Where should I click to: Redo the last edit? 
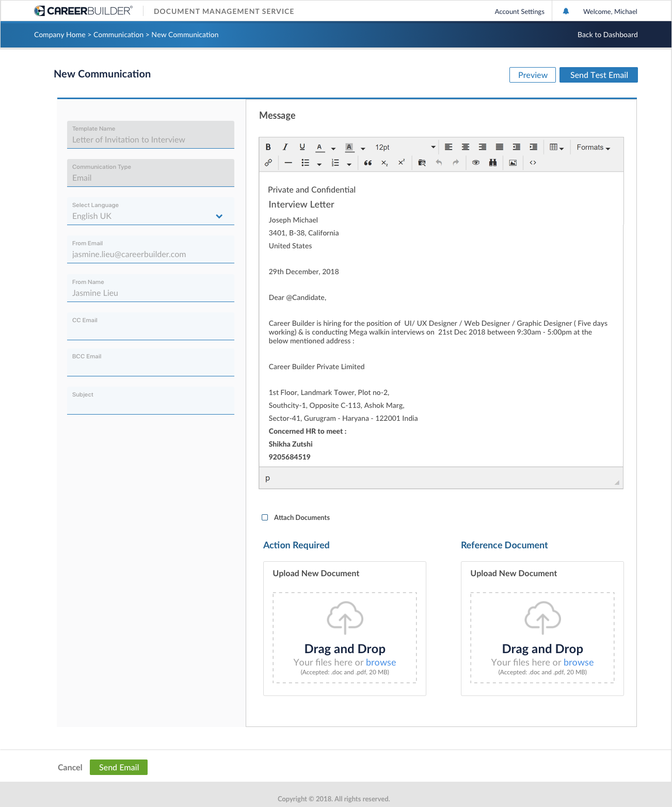(x=456, y=163)
